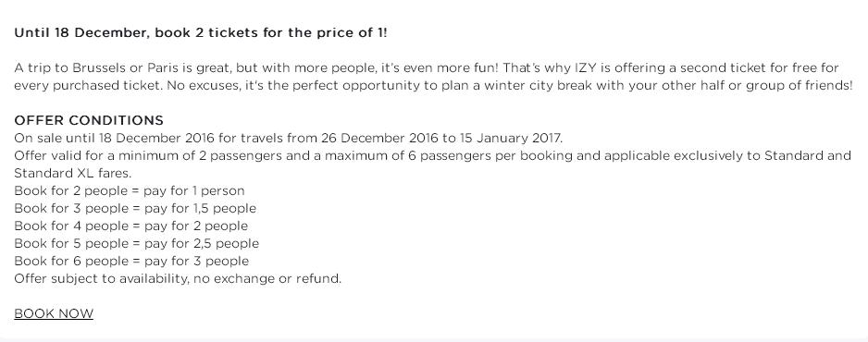Click the 'On sale until 18 December 2016' line

coord(288,138)
